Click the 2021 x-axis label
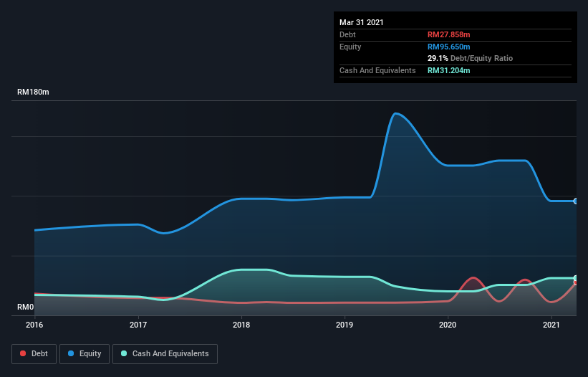 click(x=551, y=325)
